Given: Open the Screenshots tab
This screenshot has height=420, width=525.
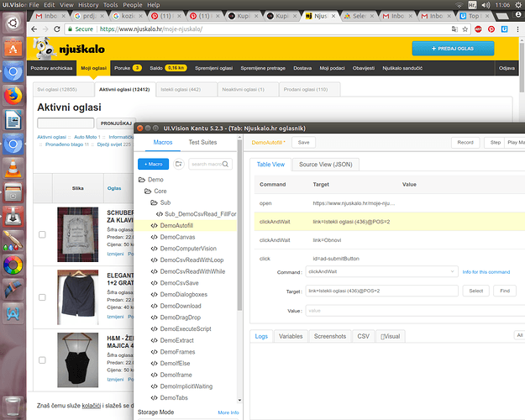Looking at the screenshot, I should click(330, 336).
